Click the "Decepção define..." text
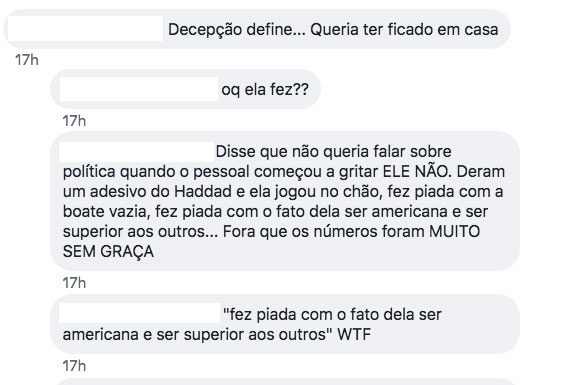The height and width of the screenshot is (385, 564). tap(237, 30)
